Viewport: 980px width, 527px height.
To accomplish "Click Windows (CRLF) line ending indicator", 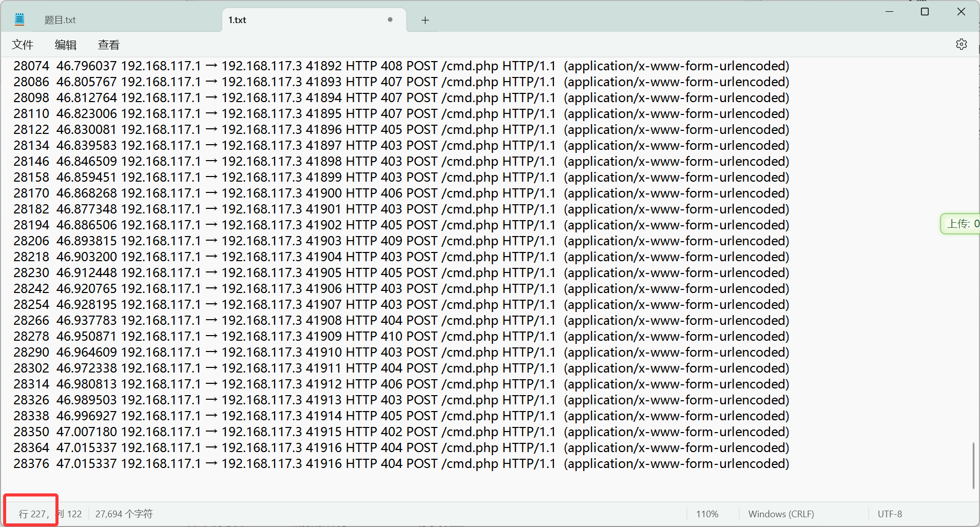I will tap(781, 514).
